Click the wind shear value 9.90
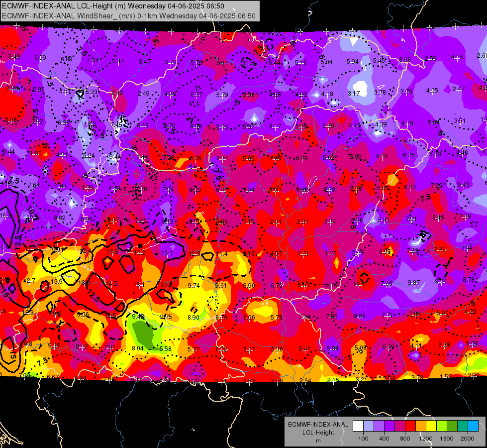Viewport: 487px width, 448px height. pyautogui.click(x=249, y=286)
